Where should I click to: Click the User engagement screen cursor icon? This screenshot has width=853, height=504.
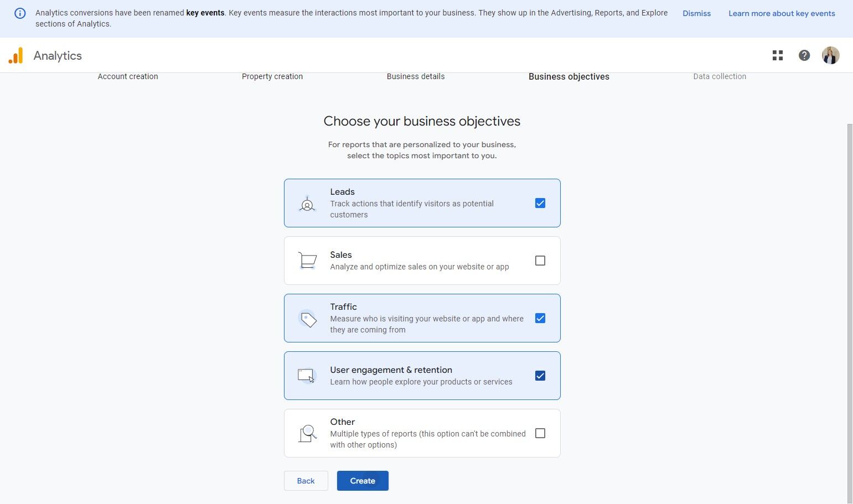306,376
